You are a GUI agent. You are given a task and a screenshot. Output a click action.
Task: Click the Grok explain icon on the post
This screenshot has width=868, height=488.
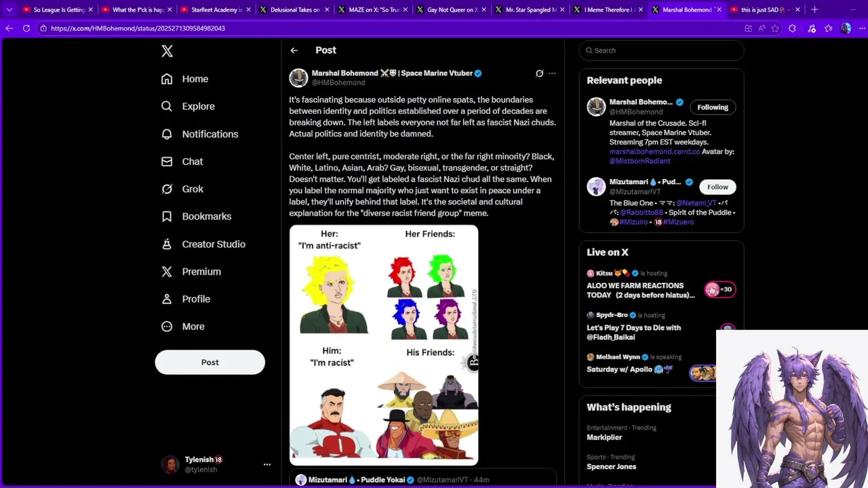coord(539,73)
